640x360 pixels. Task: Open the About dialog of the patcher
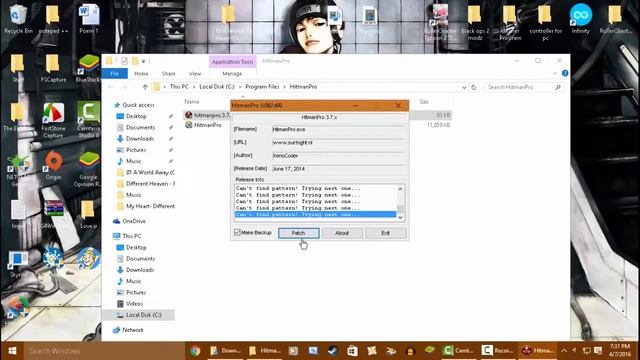342,233
